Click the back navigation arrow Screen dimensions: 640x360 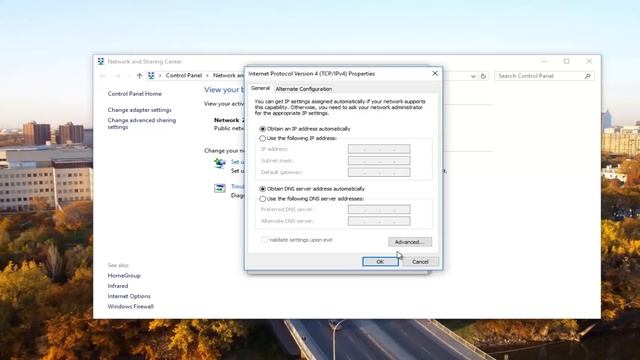point(103,76)
